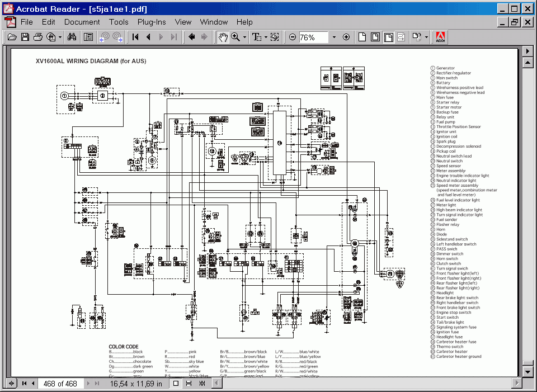
Task: Open the Plug-Ins menu
Action: tap(152, 22)
